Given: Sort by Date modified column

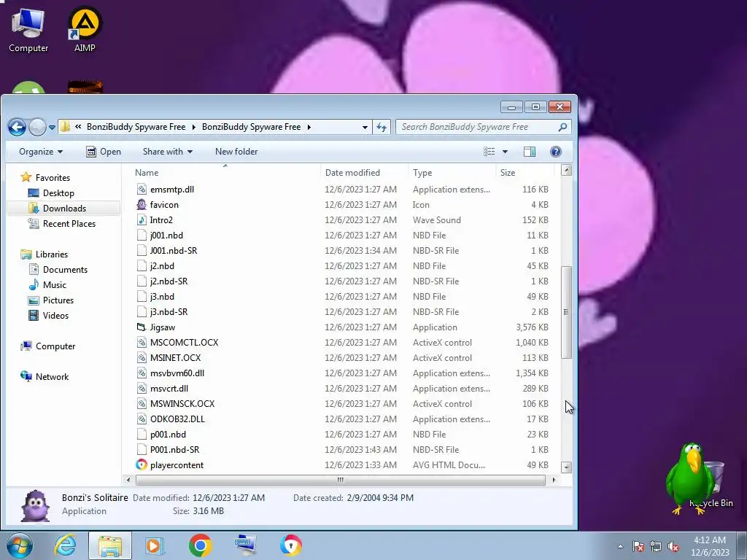Looking at the screenshot, I should coord(365,172).
